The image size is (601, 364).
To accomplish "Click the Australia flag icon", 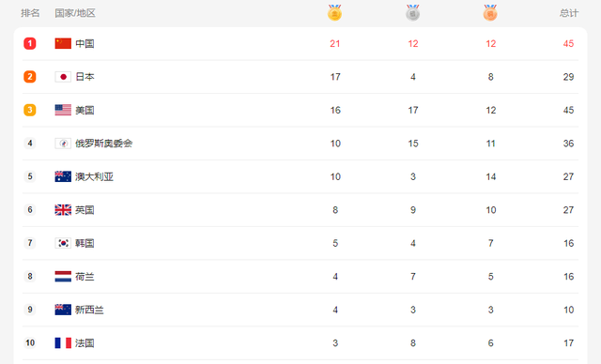I will click(x=63, y=176).
